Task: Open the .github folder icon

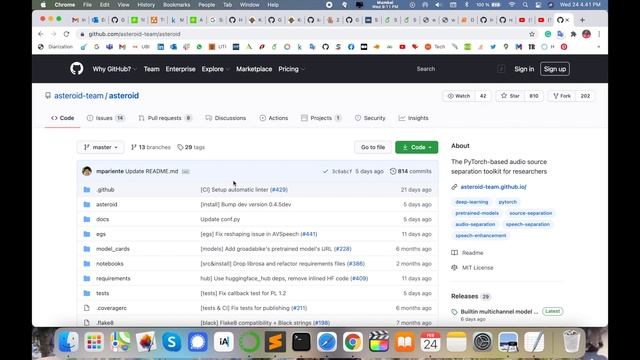Action: pyautogui.click(x=87, y=189)
